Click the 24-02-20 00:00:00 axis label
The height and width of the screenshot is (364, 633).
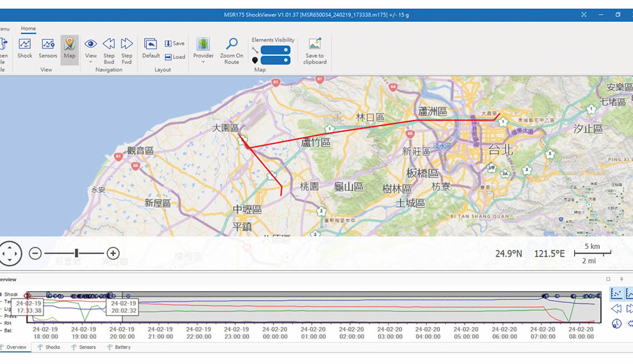click(x=275, y=333)
